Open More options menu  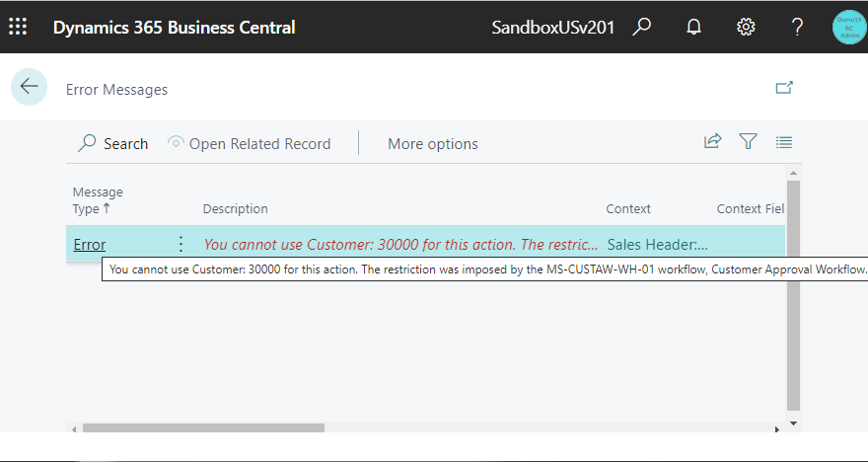tap(433, 143)
